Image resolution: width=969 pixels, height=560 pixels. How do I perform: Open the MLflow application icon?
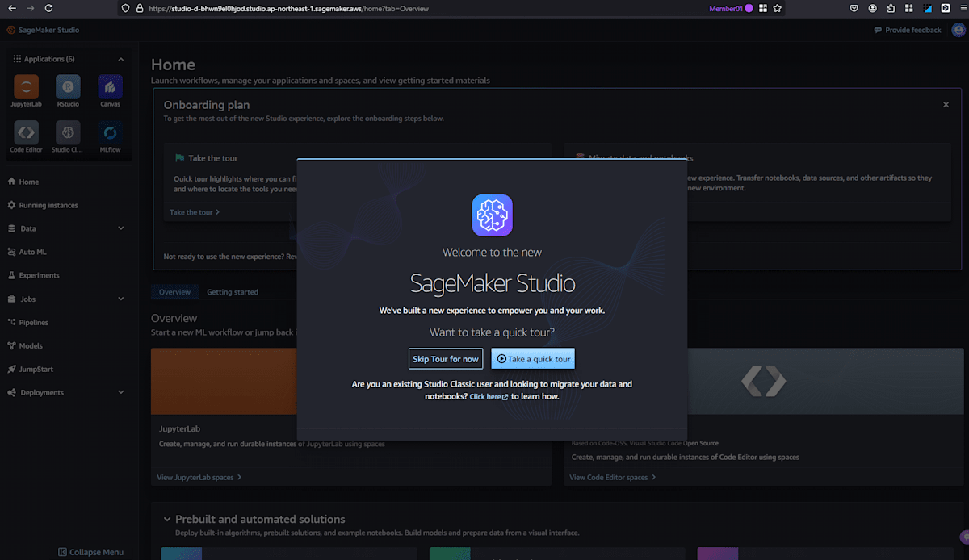coord(110,132)
